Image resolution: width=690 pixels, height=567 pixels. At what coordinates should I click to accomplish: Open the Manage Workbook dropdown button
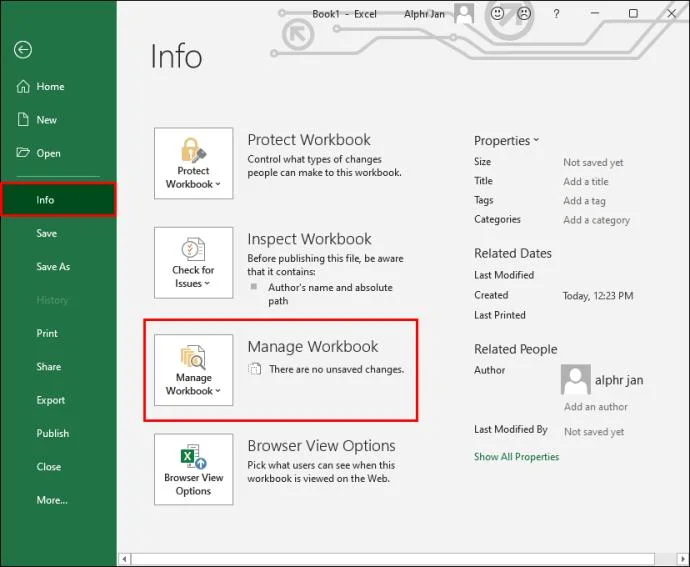click(194, 370)
